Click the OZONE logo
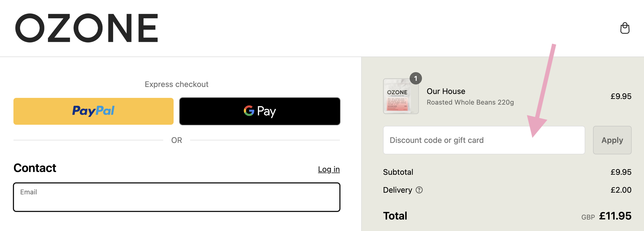 coord(87,28)
